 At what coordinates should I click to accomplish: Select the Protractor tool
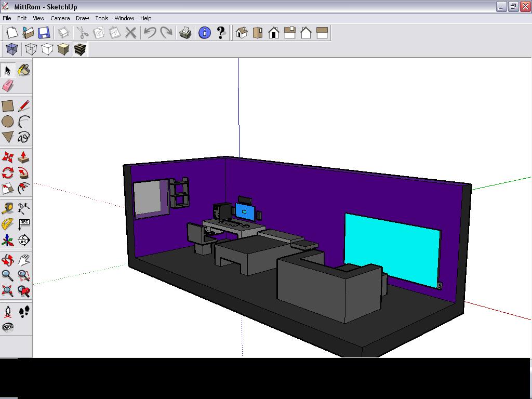coord(8,224)
